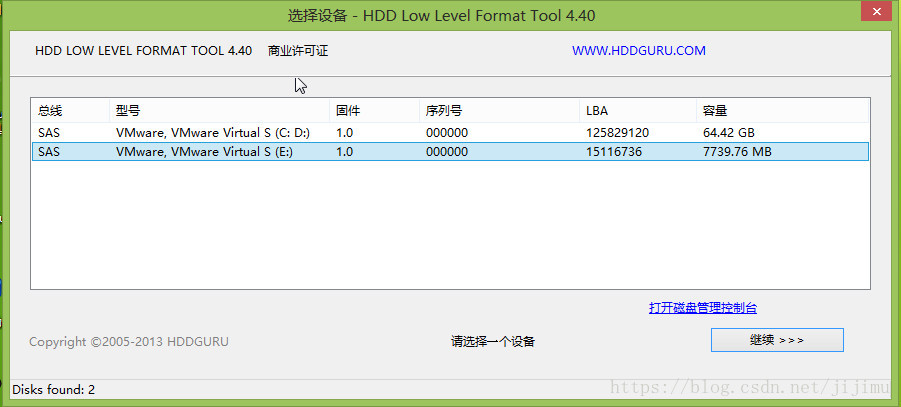Click SAS bus cell in the E: row
Viewport: 901px width, 407px height.
[x=49, y=152]
